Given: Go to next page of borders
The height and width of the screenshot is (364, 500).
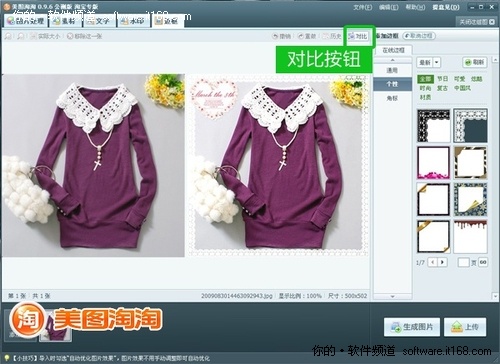Looking at the screenshot, I should click(442, 262).
